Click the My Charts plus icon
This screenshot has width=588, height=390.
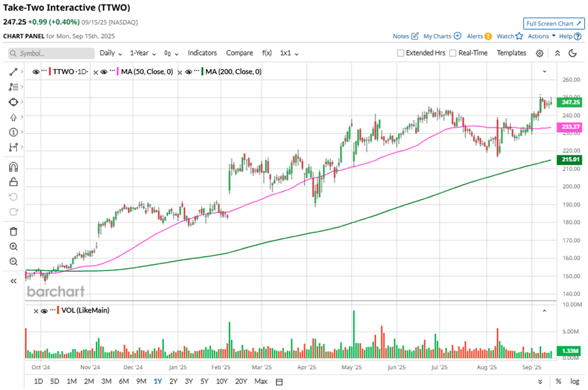point(458,36)
